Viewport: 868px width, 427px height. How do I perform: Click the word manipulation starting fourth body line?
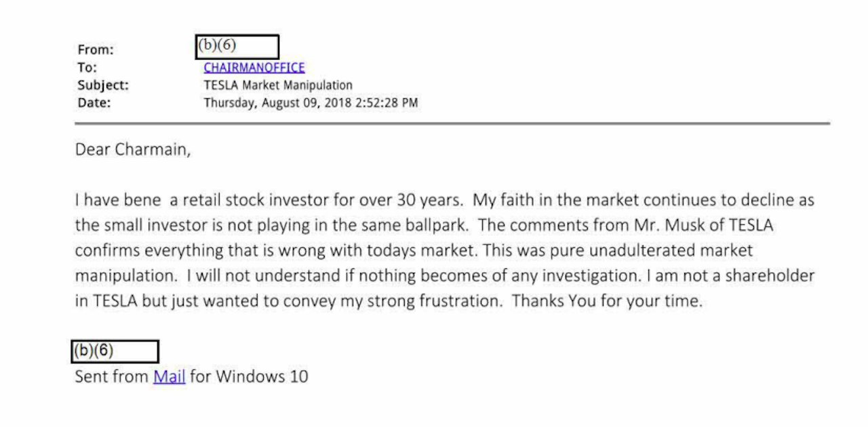point(125,276)
